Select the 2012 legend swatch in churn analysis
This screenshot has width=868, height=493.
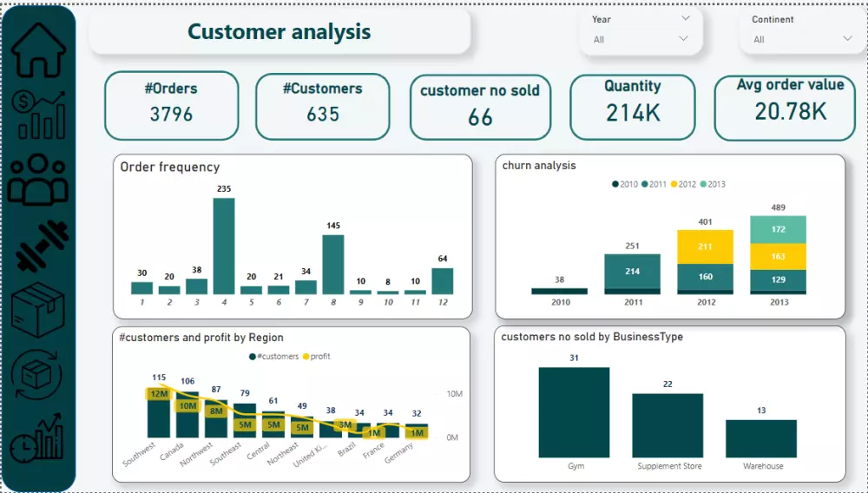click(x=674, y=184)
